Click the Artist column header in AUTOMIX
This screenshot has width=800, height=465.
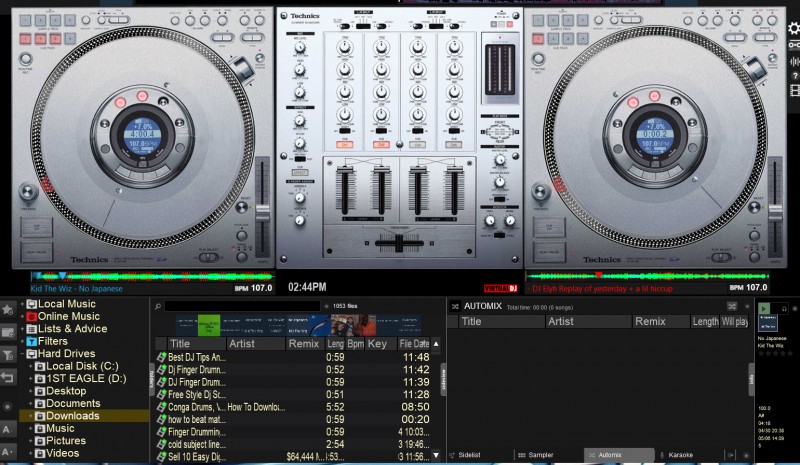coord(561,322)
